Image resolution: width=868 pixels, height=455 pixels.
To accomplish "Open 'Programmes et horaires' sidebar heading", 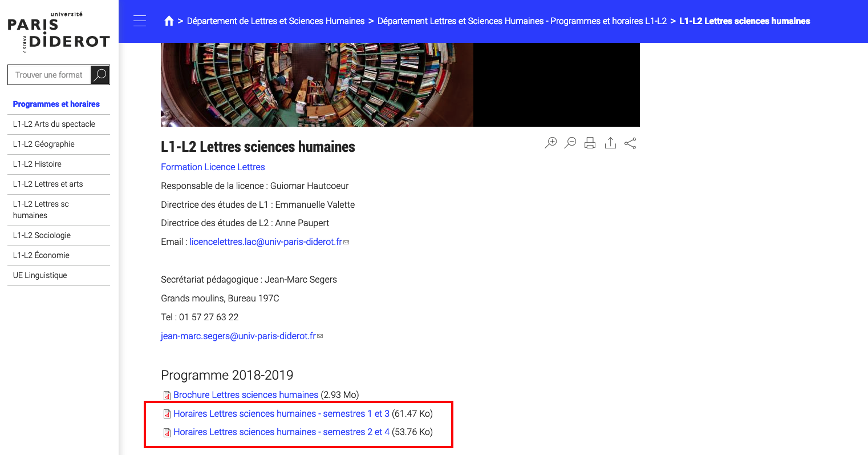I will tap(56, 104).
